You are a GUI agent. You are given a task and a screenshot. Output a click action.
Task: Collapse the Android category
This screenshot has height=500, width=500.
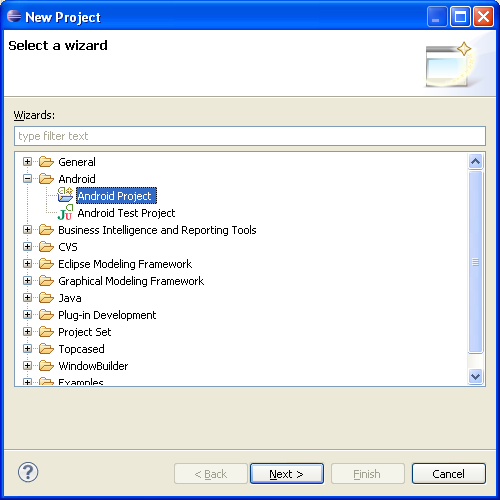click(x=28, y=179)
